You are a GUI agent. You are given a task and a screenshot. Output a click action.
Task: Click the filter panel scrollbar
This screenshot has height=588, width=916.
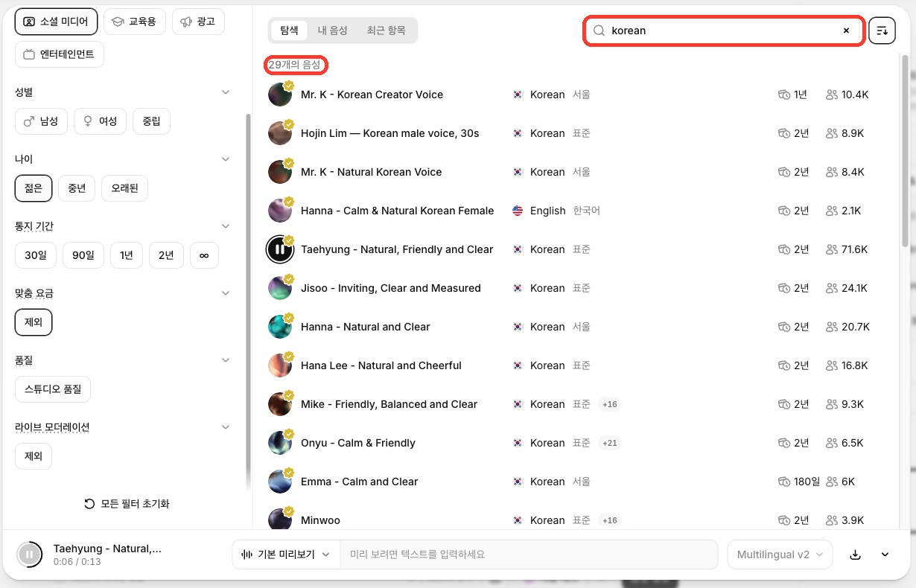248,301
